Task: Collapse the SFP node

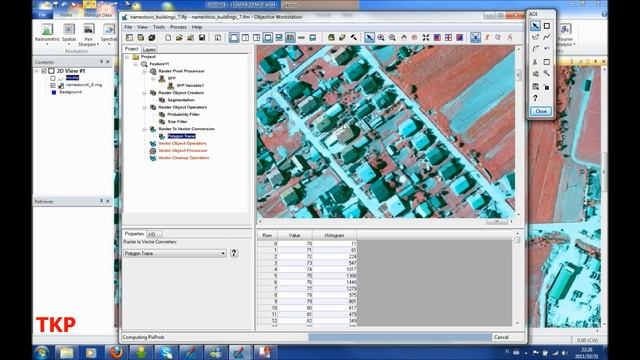Action: pyautogui.click(x=153, y=78)
